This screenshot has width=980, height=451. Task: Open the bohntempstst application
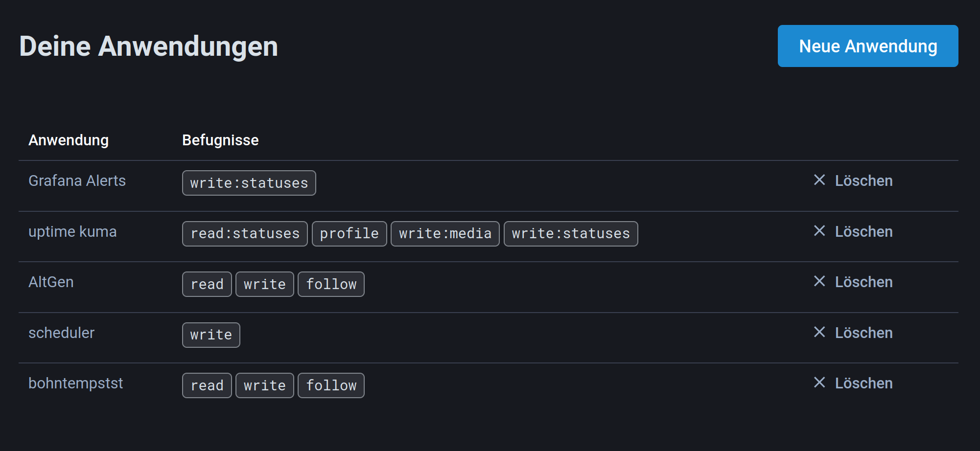[75, 383]
